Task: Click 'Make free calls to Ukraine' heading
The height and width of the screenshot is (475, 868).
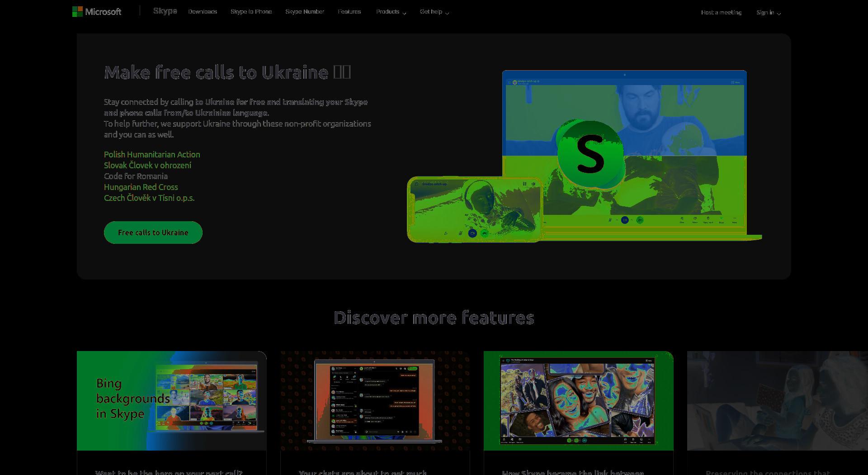Action: [227, 72]
